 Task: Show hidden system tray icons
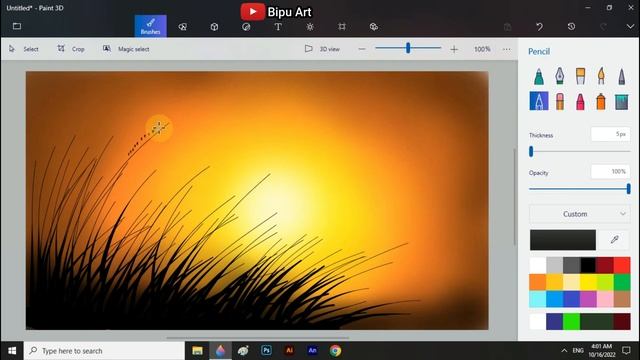564,351
